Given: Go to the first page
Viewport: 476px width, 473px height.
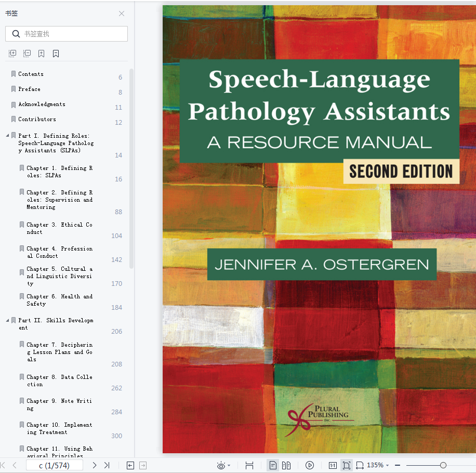Looking at the screenshot, I should tap(3, 465).
